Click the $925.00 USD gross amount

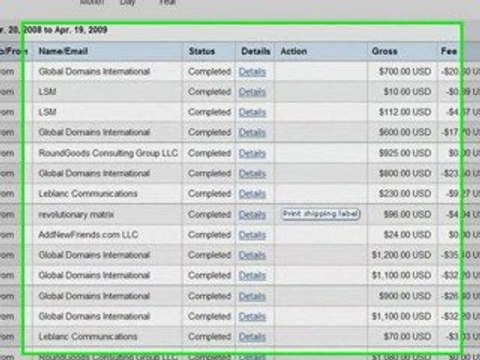pos(405,153)
